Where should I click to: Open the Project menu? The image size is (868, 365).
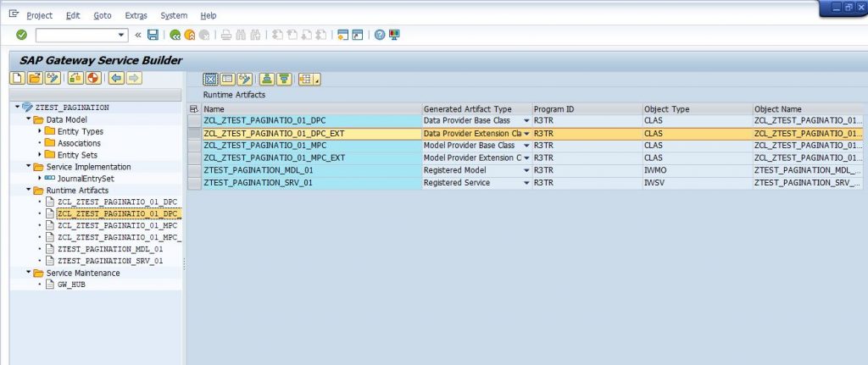pos(39,15)
